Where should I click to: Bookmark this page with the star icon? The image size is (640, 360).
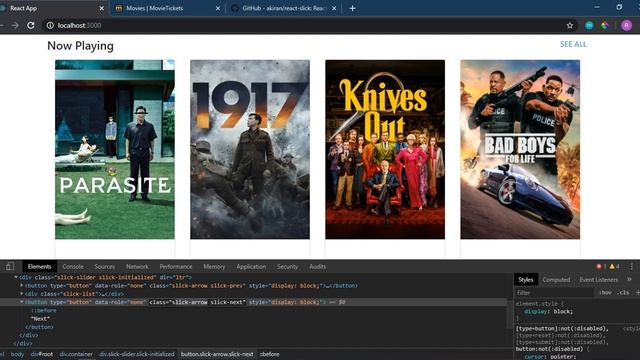point(570,25)
